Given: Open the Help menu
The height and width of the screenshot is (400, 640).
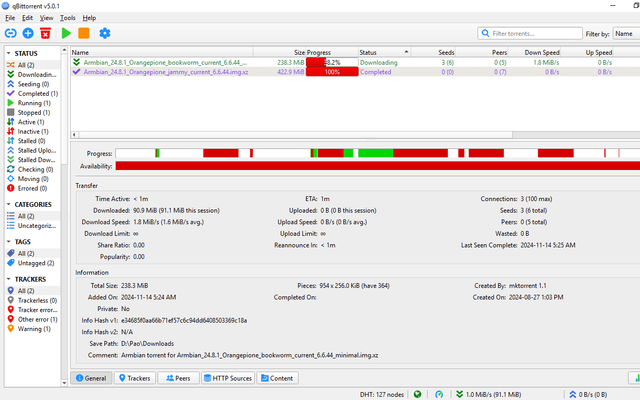Looking at the screenshot, I should [89, 18].
